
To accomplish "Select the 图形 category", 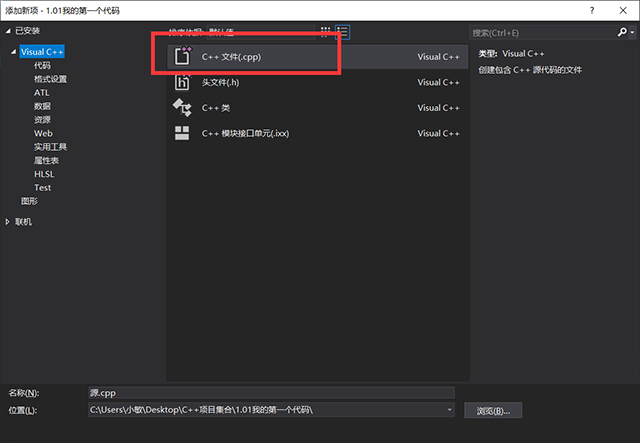I will tap(29, 201).
